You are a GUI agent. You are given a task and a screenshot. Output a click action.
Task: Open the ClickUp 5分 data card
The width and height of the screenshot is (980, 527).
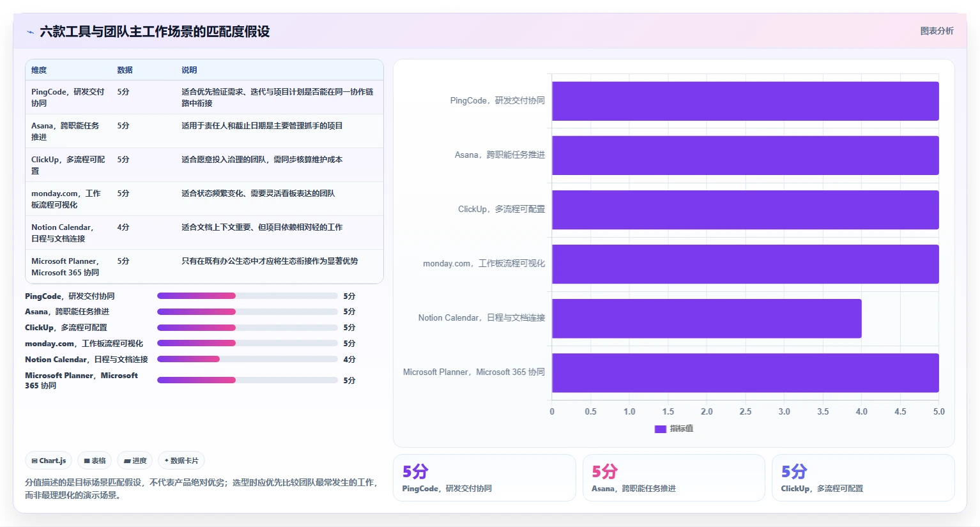click(x=863, y=478)
